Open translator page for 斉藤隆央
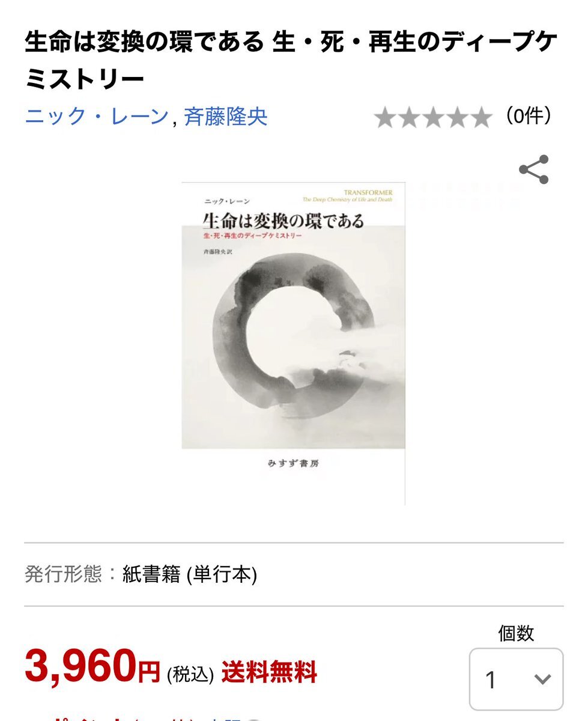 click(x=225, y=116)
